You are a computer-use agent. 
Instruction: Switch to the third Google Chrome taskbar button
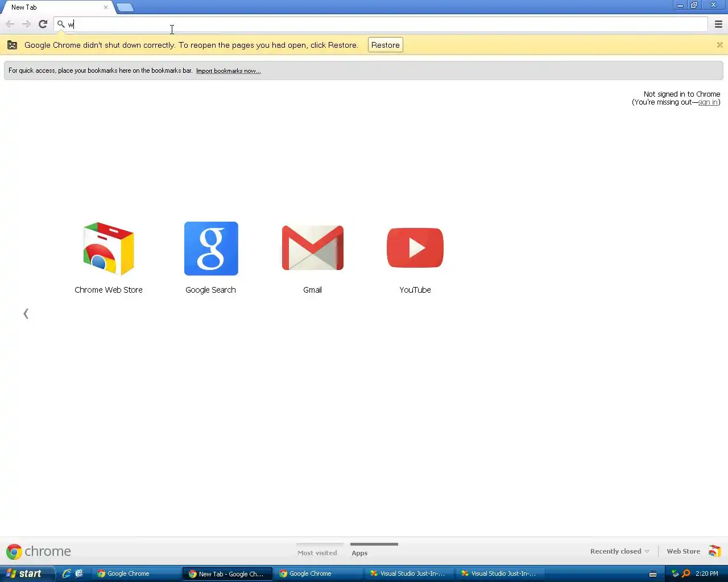[318, 573]
